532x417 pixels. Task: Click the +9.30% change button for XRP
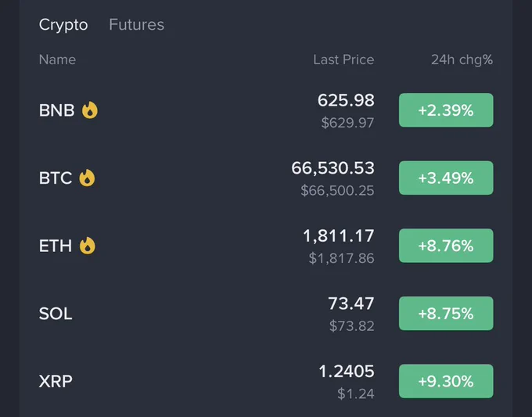click(x=446, y=381)
